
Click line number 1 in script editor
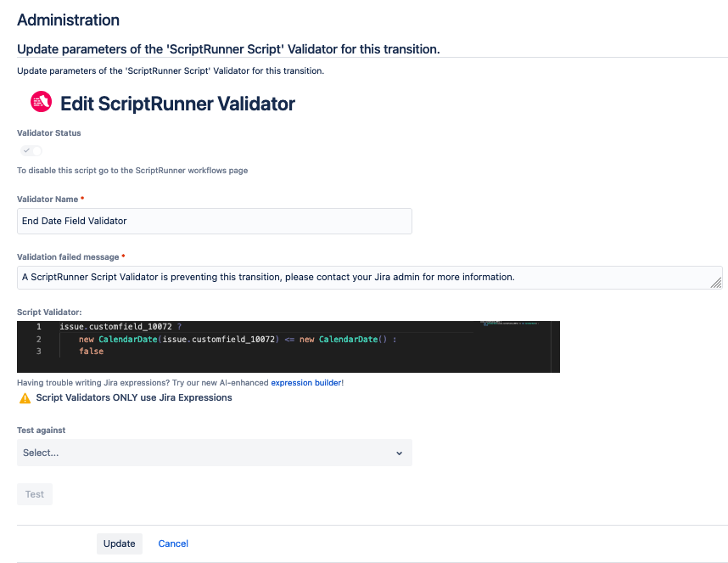38,327
